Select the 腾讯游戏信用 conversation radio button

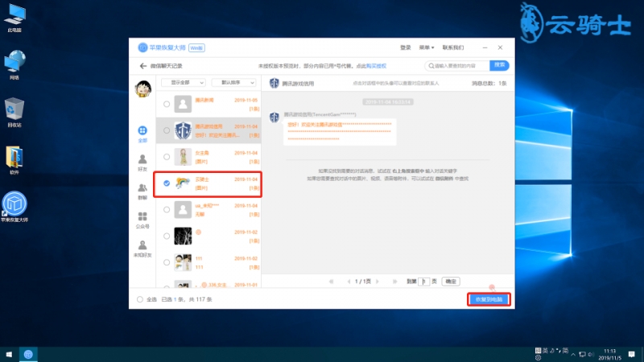(167, 130)
